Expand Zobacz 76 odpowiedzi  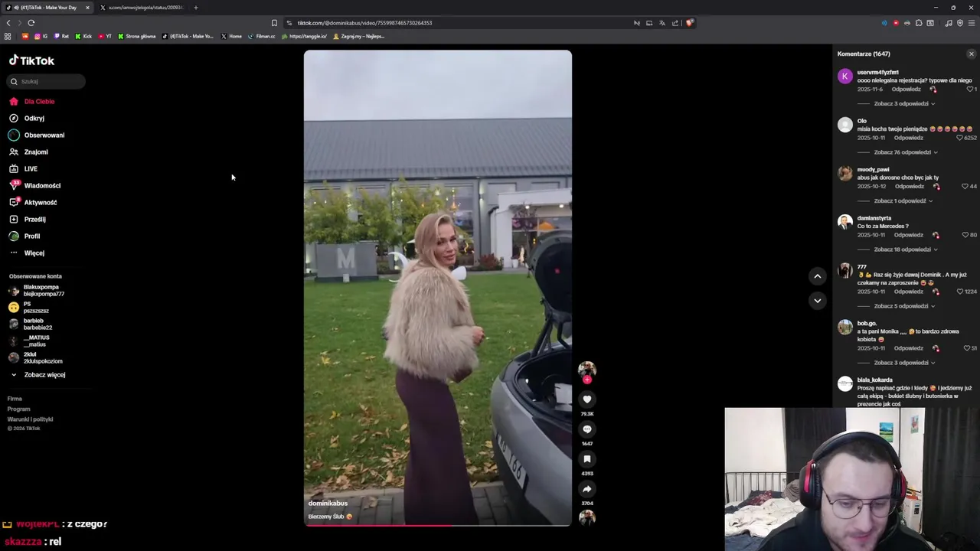(906, 152)
